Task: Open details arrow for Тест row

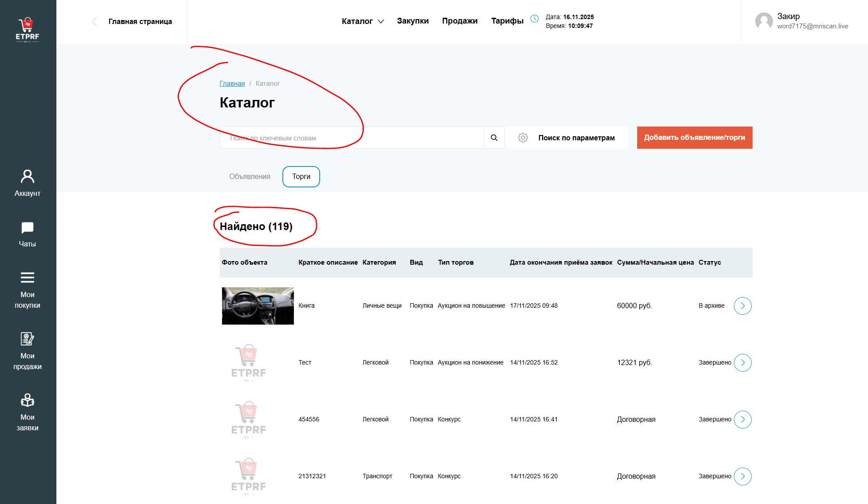Action: pos(742,362)
